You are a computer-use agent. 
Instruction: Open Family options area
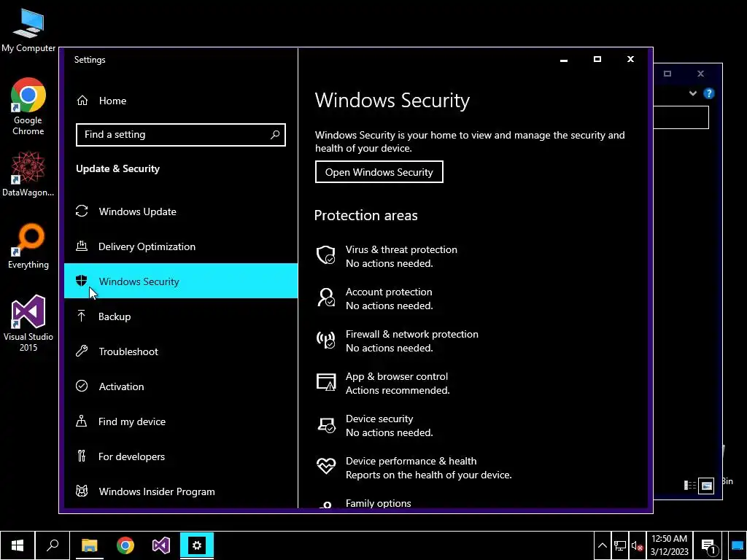pos(379,503)
